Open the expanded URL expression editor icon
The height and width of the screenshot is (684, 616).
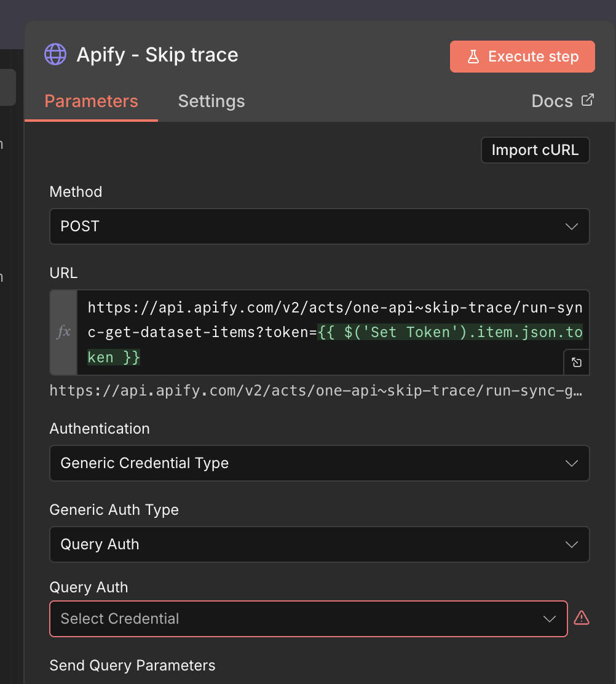[x=576, y=362]
